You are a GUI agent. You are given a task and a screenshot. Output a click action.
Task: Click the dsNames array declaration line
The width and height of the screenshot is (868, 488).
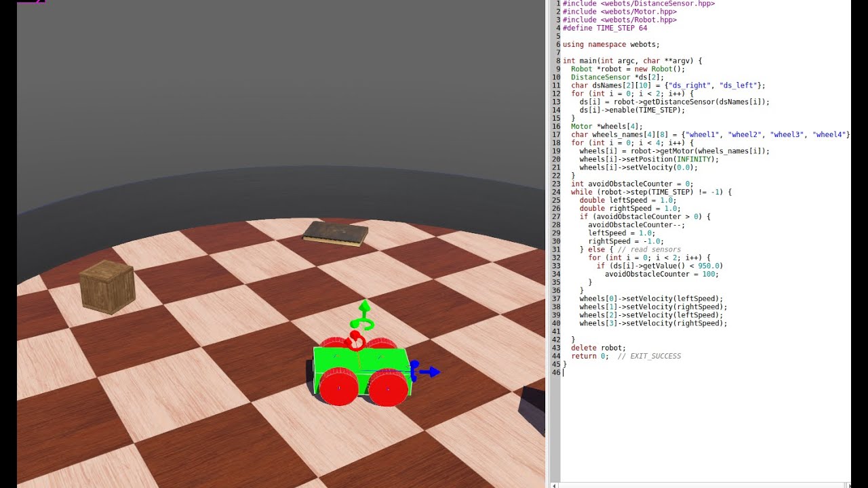[668, 85]
